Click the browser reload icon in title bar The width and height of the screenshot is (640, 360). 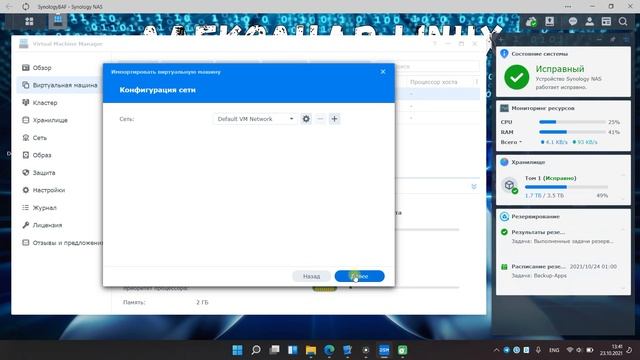pyautogui.click(x=26, y=7)
